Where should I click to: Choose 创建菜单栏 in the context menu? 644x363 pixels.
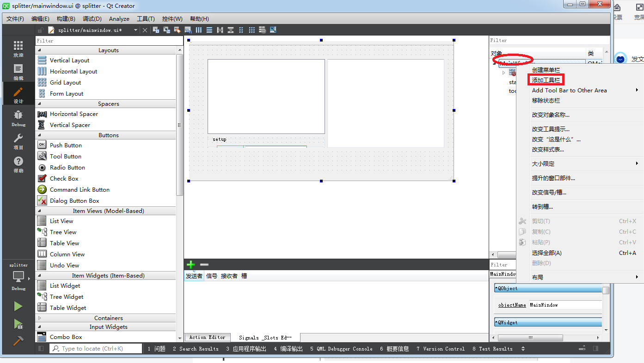point(546,70)
